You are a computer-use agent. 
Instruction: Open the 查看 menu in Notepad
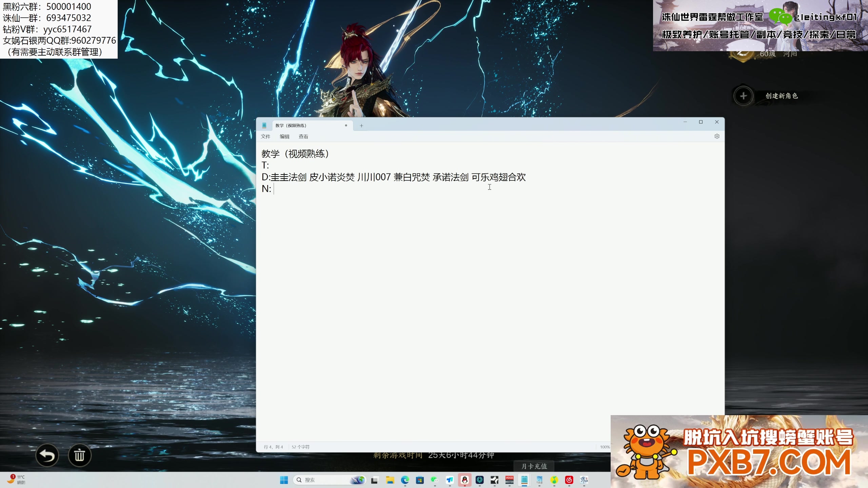click(x=303, y=137)
